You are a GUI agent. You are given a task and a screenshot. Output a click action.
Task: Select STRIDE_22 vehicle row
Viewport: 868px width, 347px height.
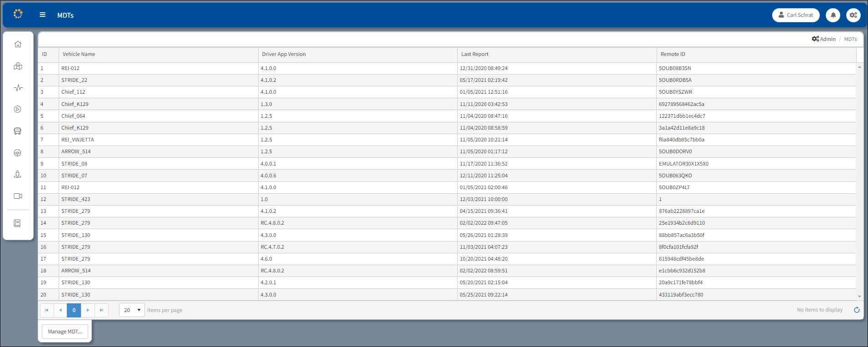[447, 80]
